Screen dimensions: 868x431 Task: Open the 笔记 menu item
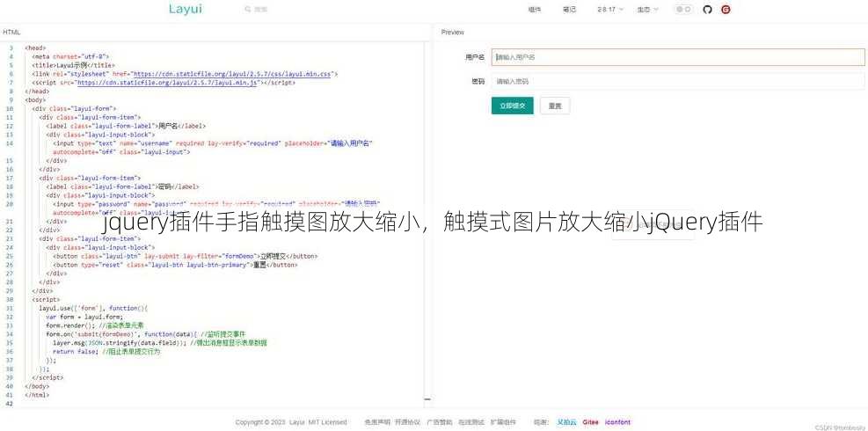569,10
